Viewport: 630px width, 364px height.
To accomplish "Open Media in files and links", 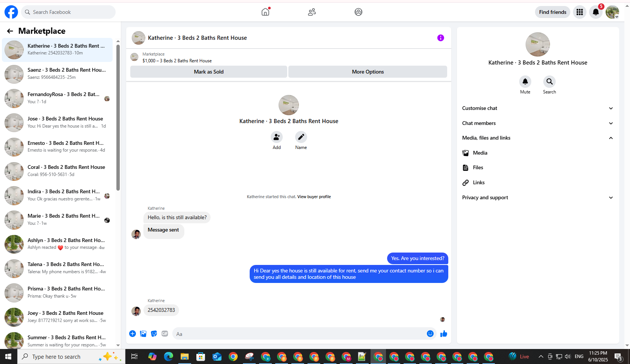I will 538,153.
